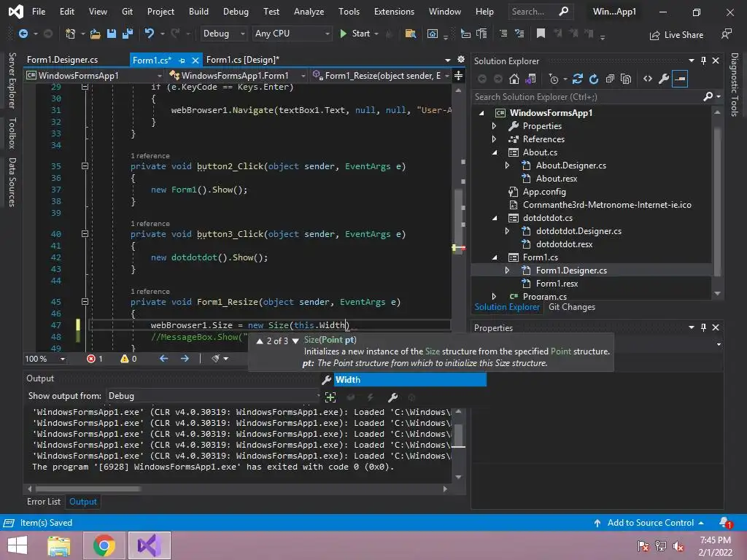Toggle auto-hide pin on Solution Explorer

703,61
